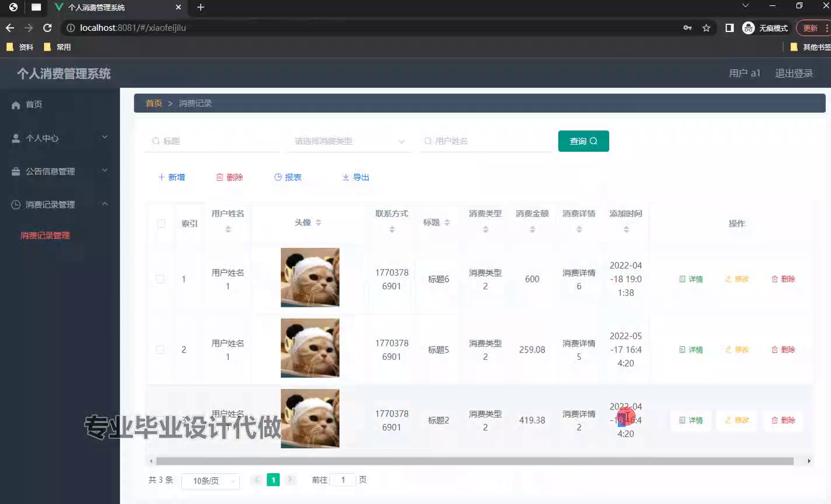Check the row 1 checkbox
The width and height of the screenshot is (831, 504).
[x=160, y=279]
